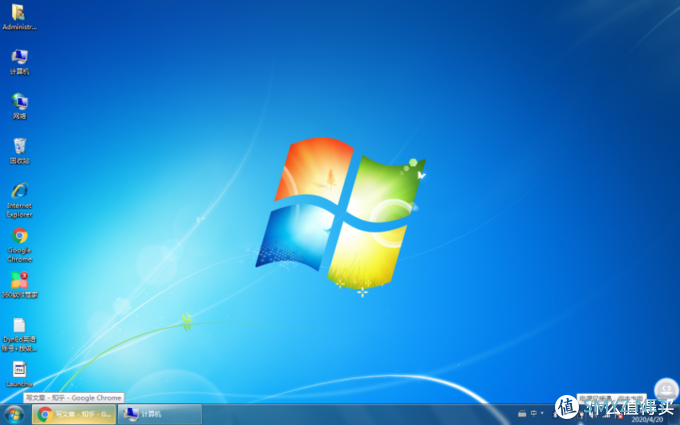
Task: Open the 2020/4/20 date in the tray
Action: click(x=647, y=420)
